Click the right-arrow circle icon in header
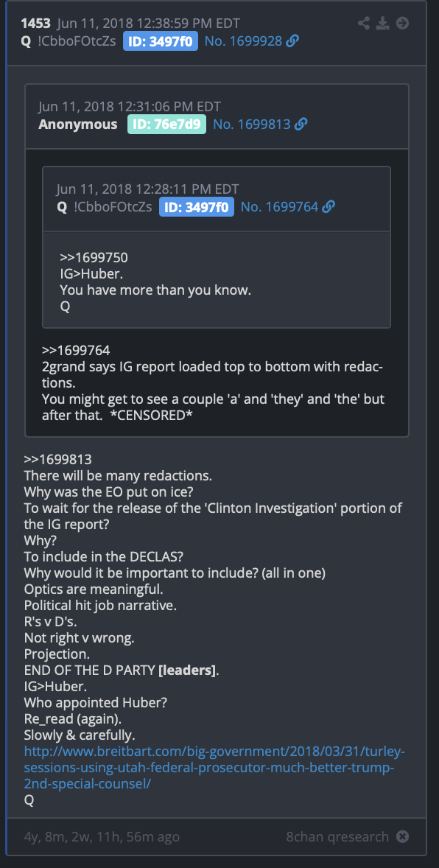 point(402,24)
